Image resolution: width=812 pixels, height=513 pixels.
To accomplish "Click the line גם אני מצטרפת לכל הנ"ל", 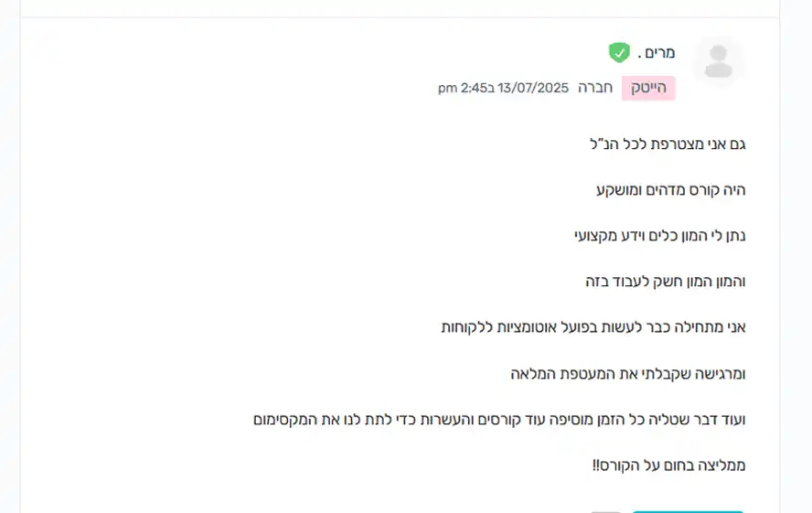I will pos(668,144).
